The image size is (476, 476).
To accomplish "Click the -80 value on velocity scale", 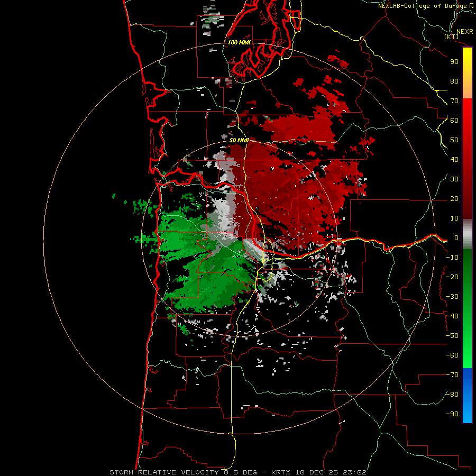I will click(452, 395).
